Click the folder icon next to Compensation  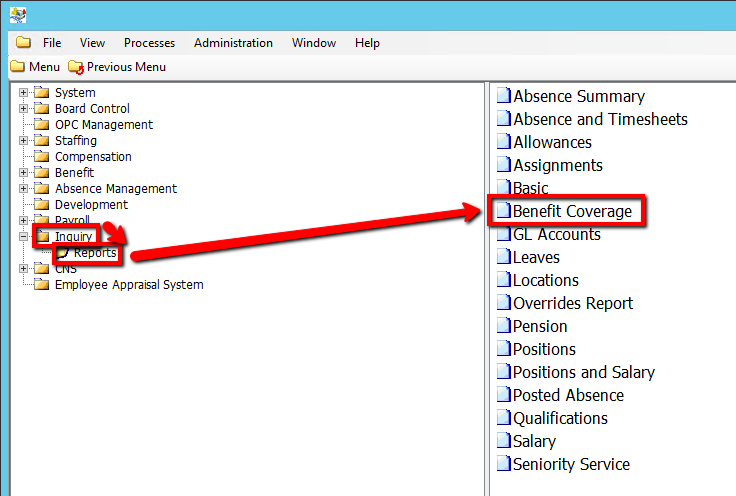[x=41, y=157]
